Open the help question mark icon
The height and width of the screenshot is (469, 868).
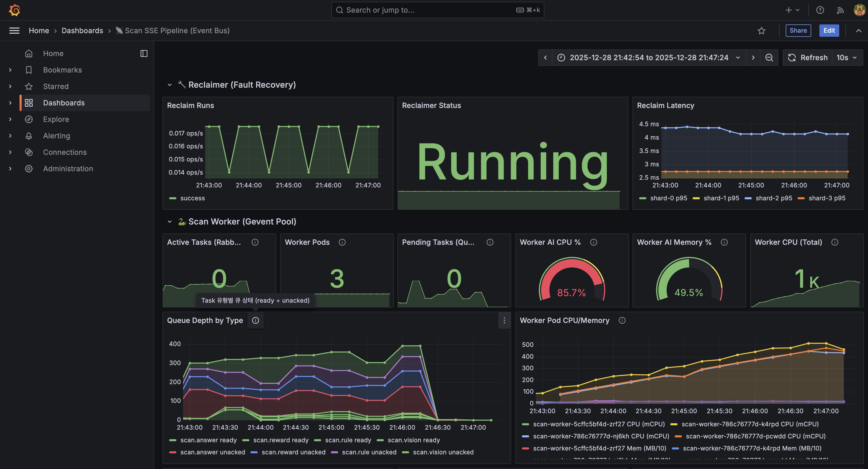point(820,10)
